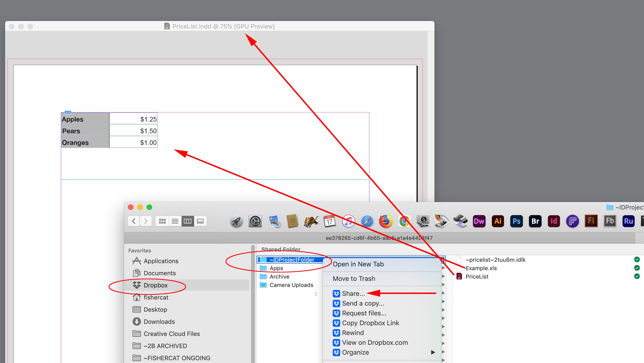644x363 pixels.
Task: Select the Example.xls file
Action: point(481,268)
